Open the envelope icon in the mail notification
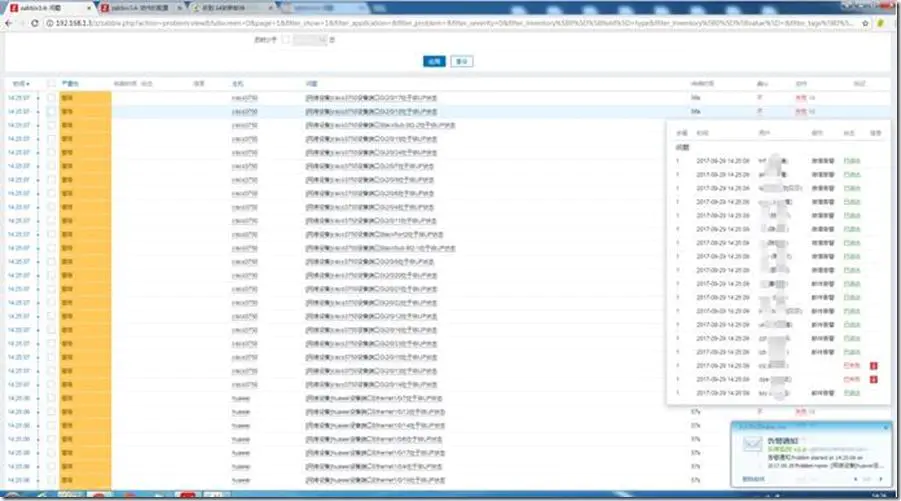The width and height of the screenshot is (901, 501). pyautogui.click(x=752, y=444)
